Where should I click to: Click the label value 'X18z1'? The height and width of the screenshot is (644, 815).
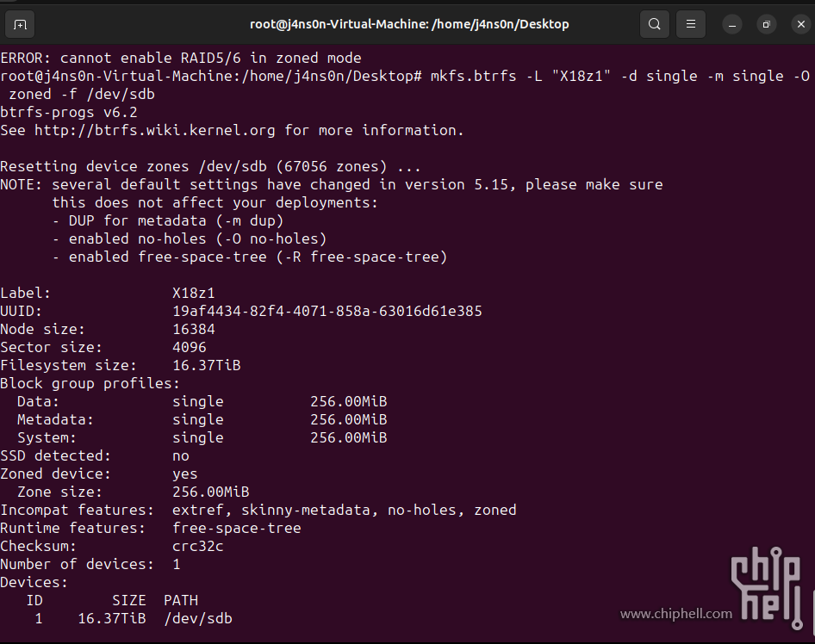point(193,293)
